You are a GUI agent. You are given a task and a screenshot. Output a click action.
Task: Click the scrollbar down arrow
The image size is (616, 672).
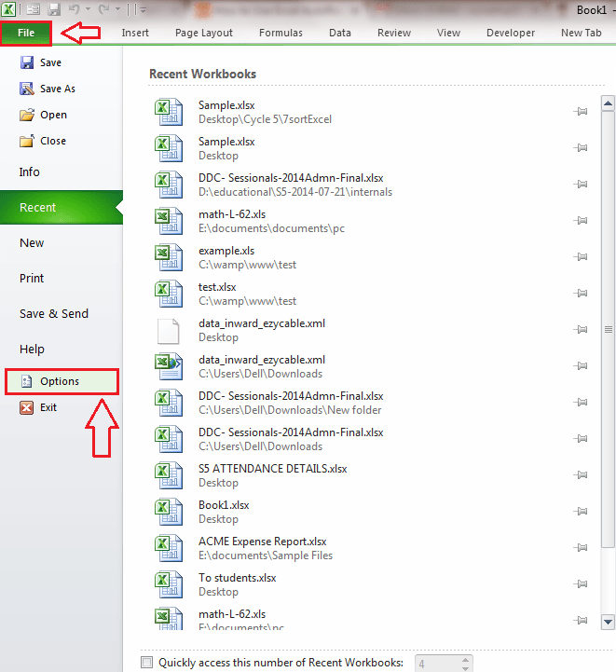point(608,622)
